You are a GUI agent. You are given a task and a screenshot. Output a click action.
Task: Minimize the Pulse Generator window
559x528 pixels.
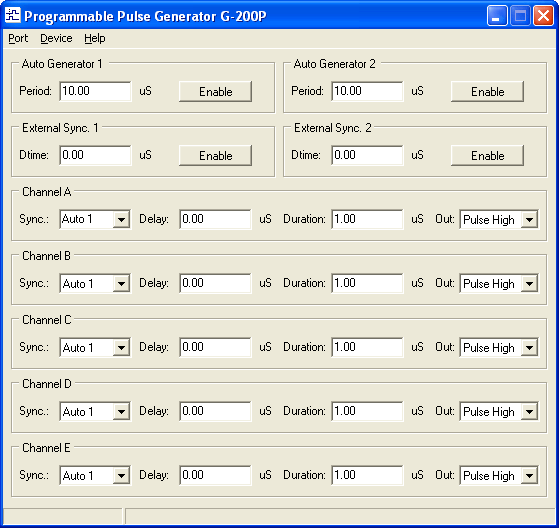pos(497,16)
